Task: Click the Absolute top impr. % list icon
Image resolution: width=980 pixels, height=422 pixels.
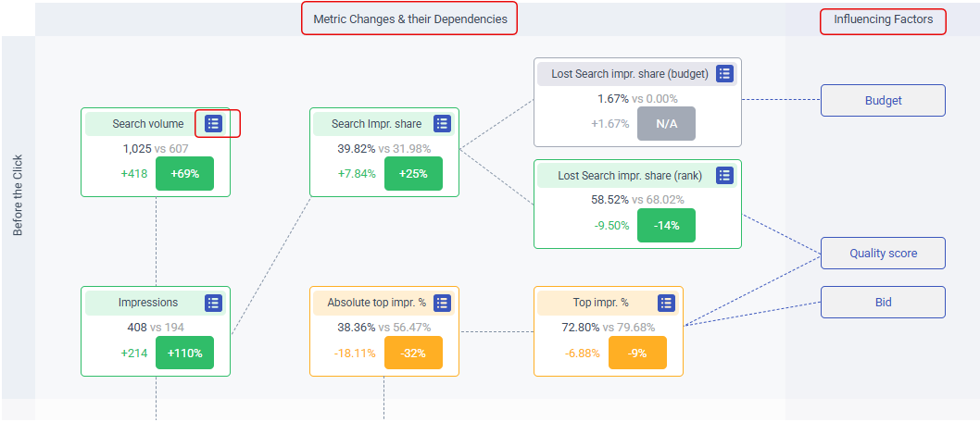Action: (x=443, y=303)
